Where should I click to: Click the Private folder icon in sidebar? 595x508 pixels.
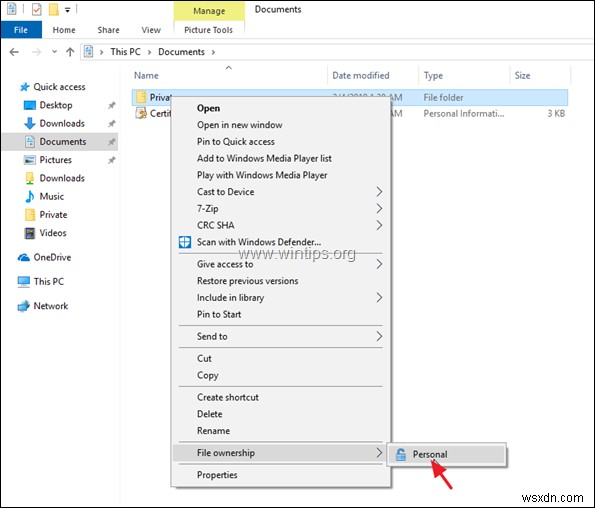(30, 215)
